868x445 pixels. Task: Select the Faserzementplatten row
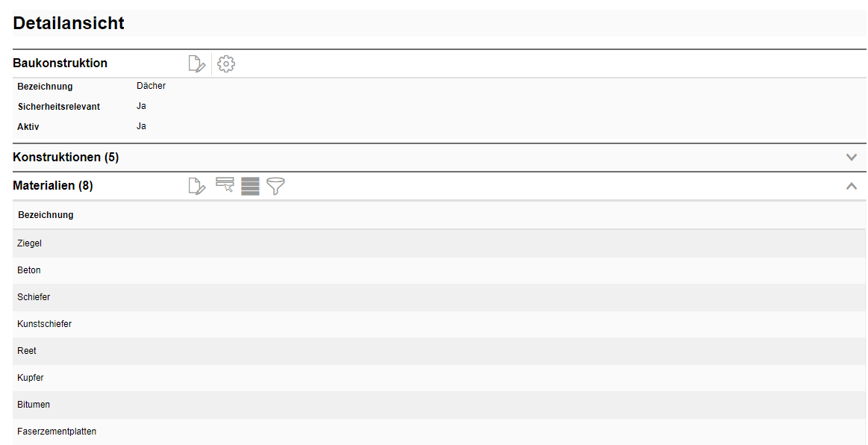(x=57, y=432)
